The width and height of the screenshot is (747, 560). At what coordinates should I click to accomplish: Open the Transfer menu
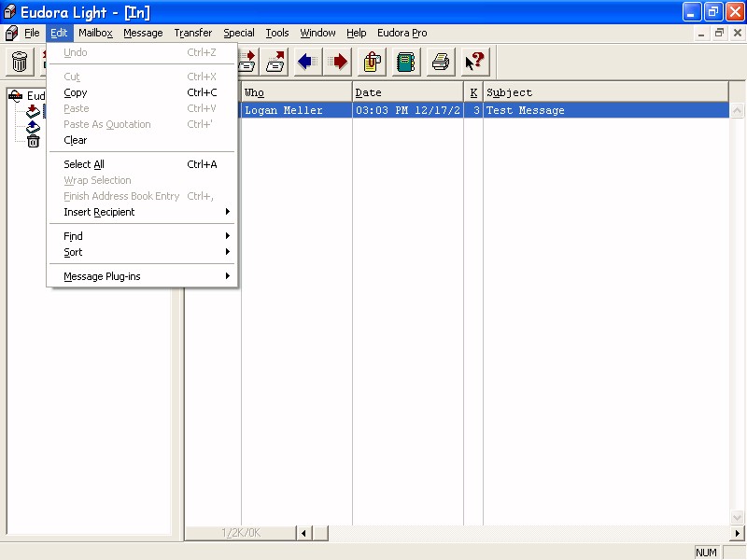(x=193, y=33)
